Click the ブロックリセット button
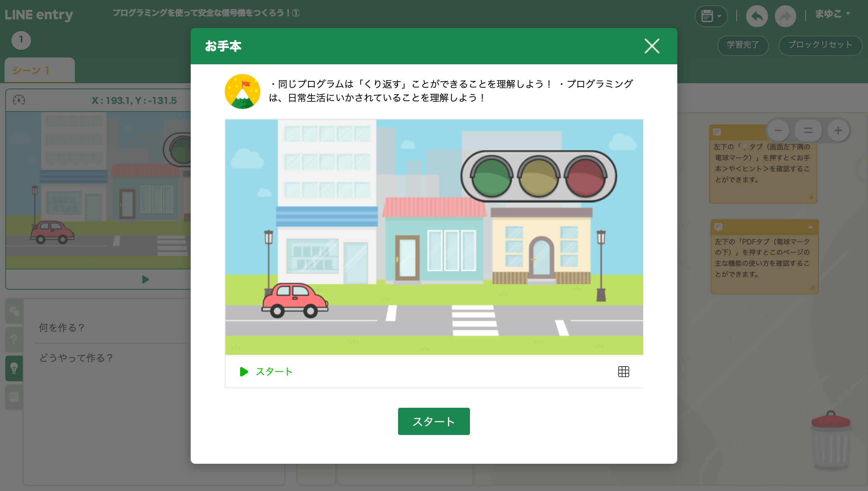This screenshot has height=491, width=868. tap(820, 45)
